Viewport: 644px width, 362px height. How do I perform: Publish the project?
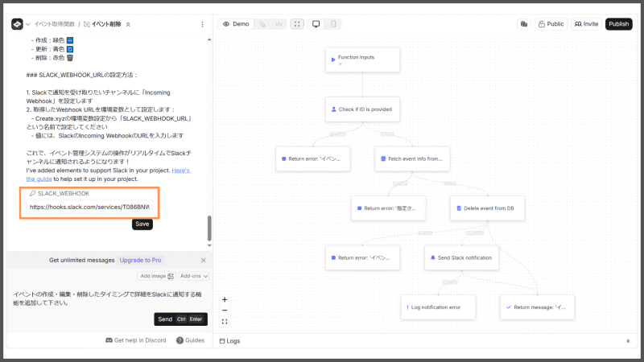point(618,24)
